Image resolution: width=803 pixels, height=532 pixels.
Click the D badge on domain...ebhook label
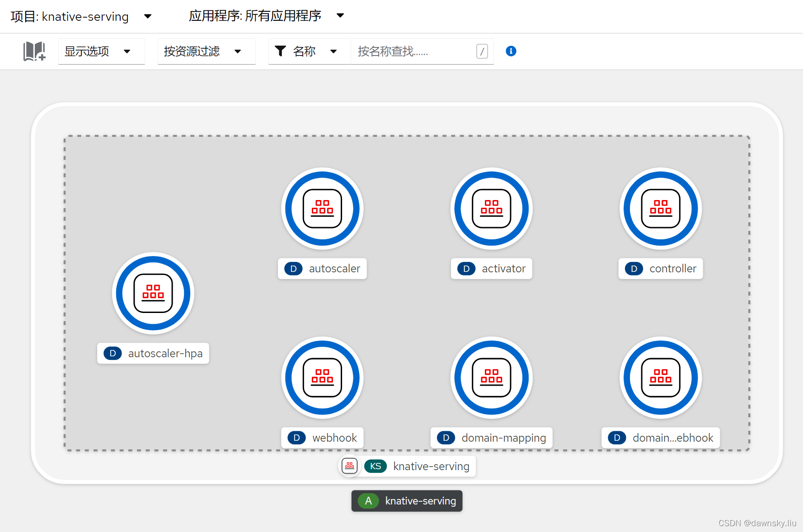tap(617, 438)
